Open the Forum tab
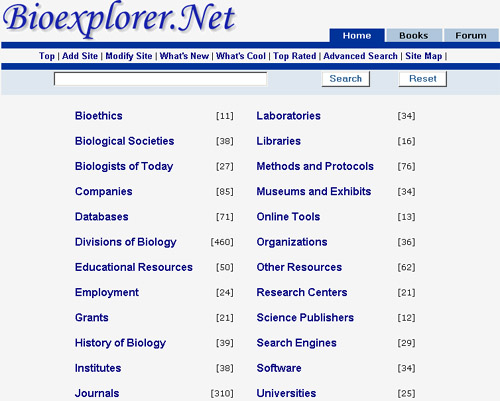The width and height of the screenshot is (500, 401). (x=471, y=35)
